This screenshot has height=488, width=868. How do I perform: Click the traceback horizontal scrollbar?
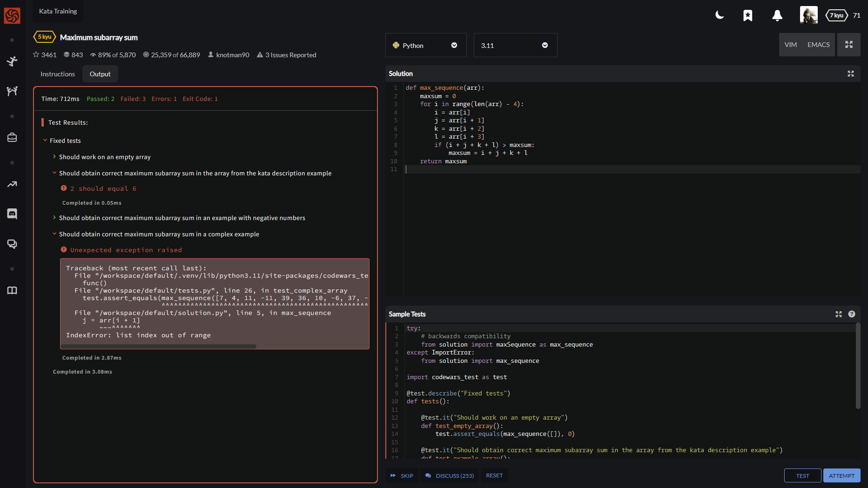pos(158,346)
